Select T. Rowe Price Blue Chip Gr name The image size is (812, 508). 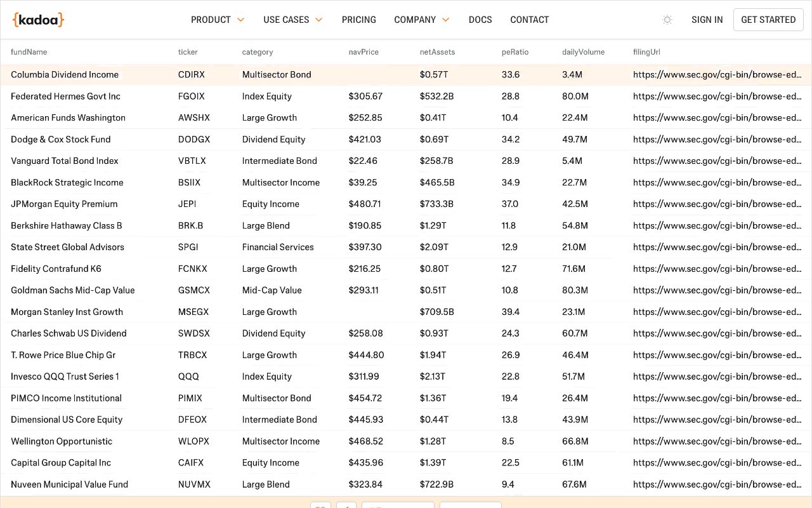(63, 355)
